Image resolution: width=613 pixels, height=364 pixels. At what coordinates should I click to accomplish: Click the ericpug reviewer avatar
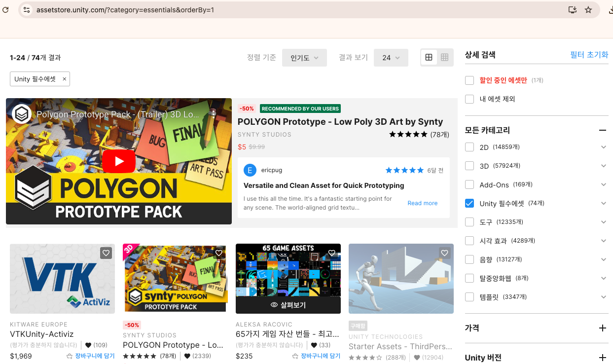point(250,170)
